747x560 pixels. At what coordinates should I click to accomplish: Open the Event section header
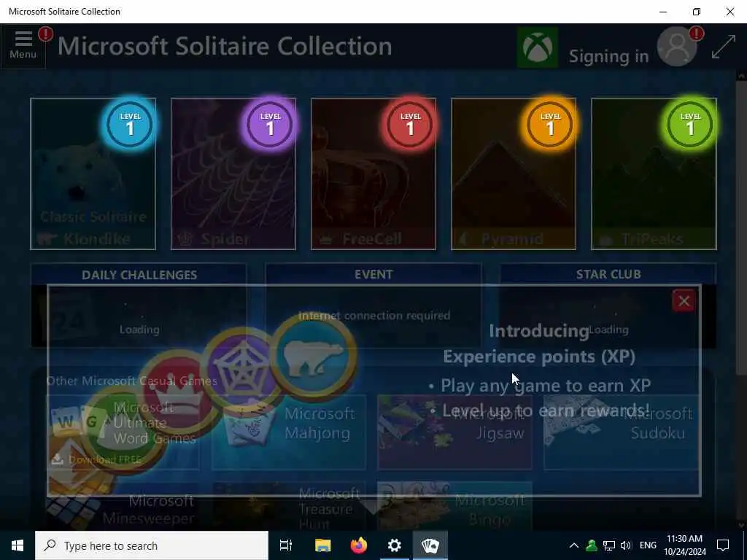[x=373, y=274]
